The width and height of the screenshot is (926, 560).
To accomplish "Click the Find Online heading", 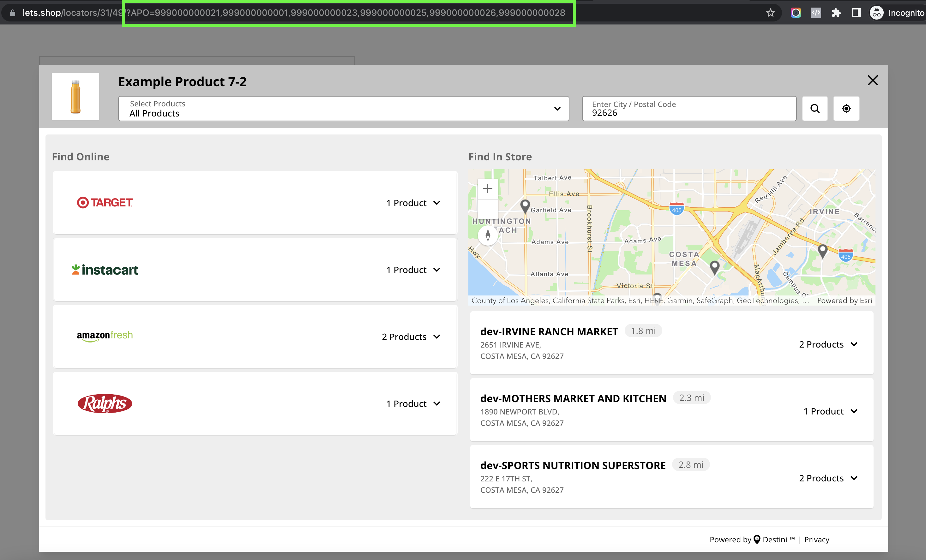I will [x=81, y=157].
